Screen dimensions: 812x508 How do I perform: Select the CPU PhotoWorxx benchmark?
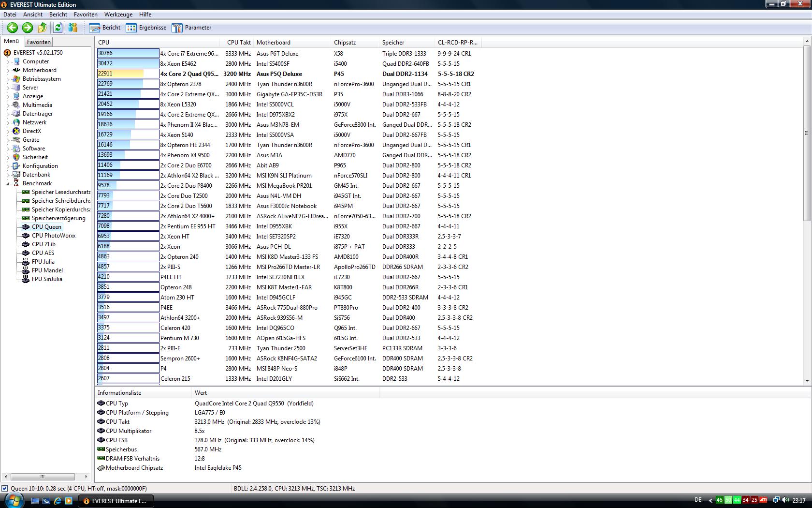tap(53, 236)
